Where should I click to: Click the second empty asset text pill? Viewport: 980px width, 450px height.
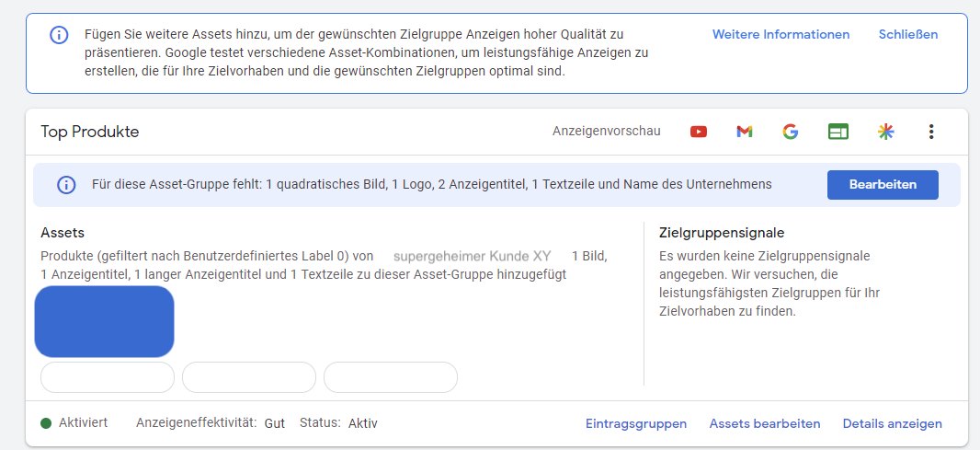pos(249,377)
